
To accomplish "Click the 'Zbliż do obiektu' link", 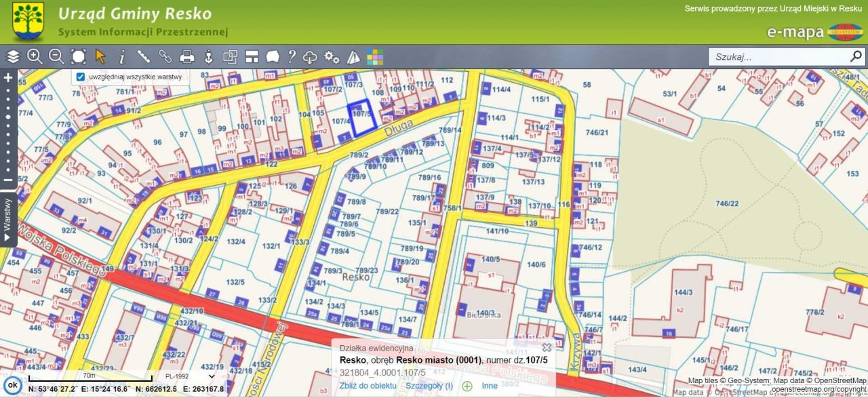I will 368,386.
